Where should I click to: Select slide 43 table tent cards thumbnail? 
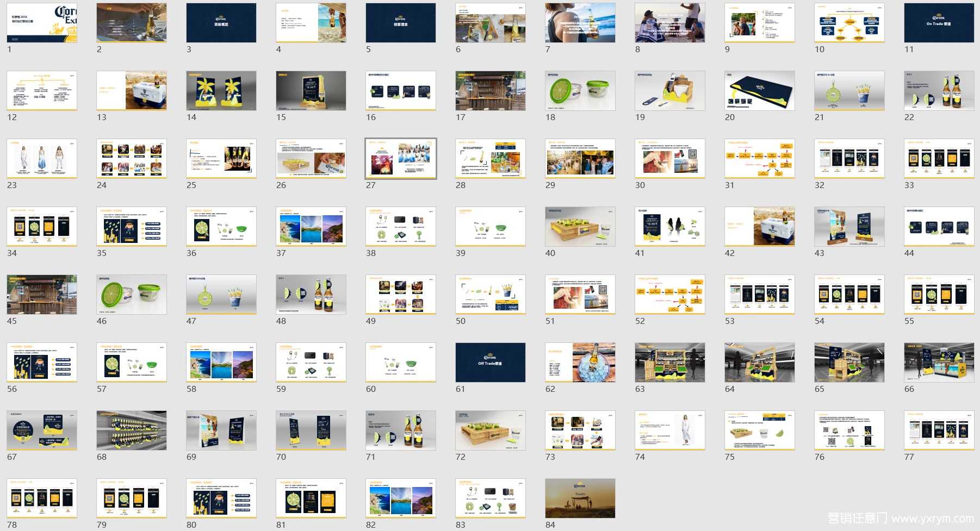[849, 227]
